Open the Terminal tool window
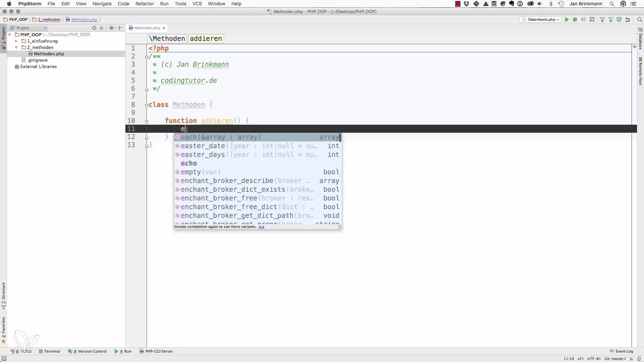 point(49,351)
